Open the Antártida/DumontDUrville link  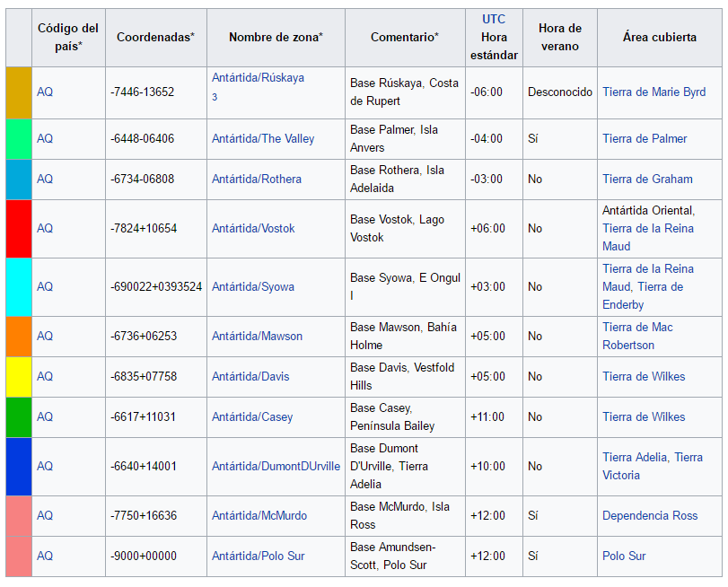276,466
